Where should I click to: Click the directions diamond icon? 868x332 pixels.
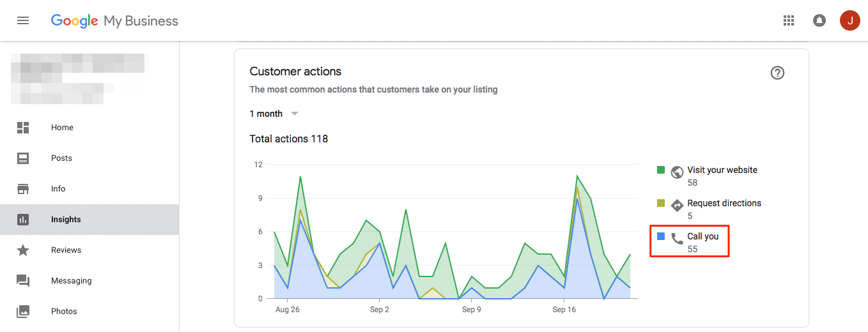[x=677, y=206]
